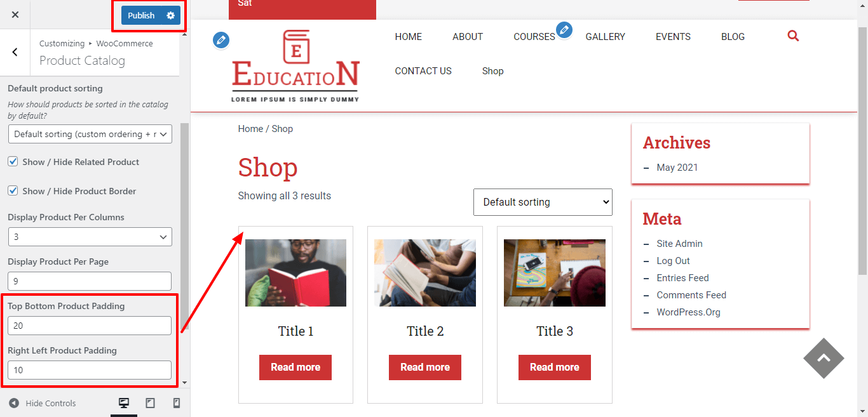Go back using the left chevron arrow
The height and width of the screenshot is (417, 868).
(15, 52)
